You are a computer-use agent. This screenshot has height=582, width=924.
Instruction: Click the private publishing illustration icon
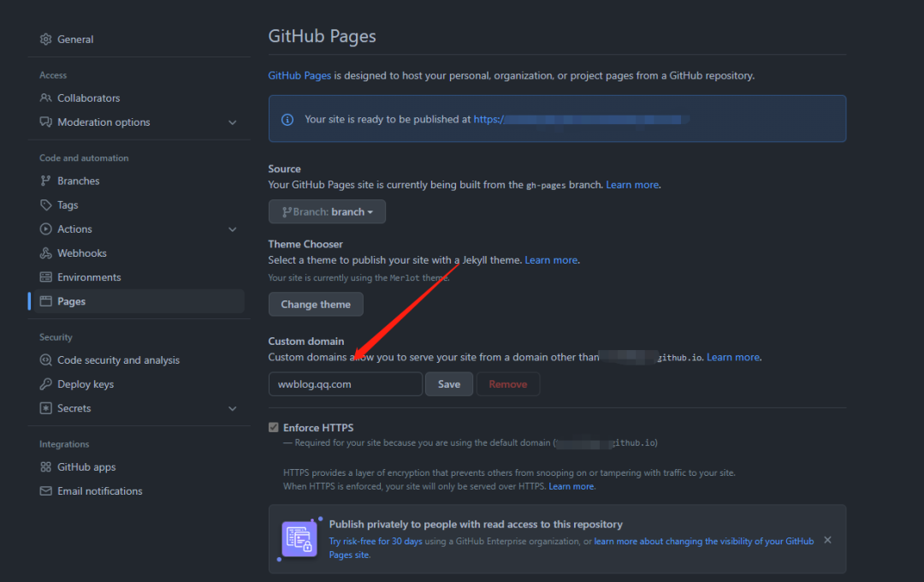tap(300, 539)
